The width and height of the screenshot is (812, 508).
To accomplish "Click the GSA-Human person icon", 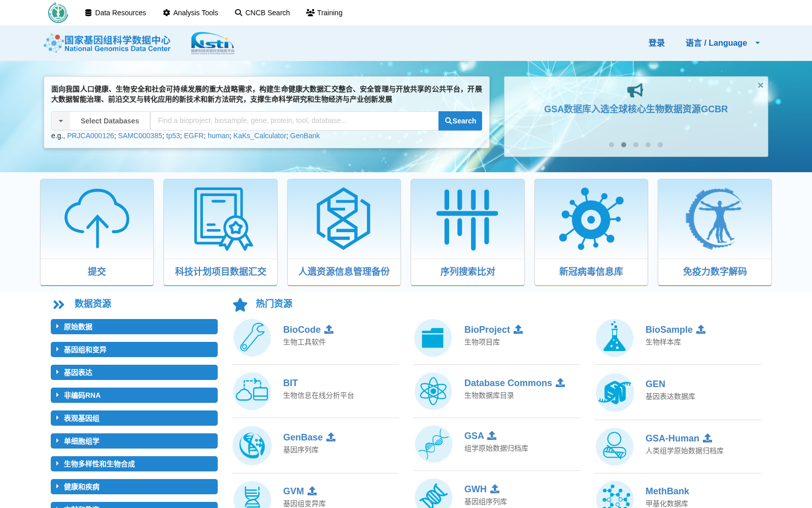I will tap(615, 447).
